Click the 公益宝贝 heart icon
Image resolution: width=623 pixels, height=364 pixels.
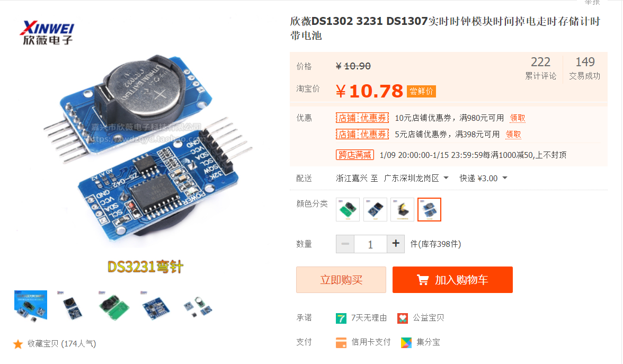pyautogui.click(x=403, y=318)
